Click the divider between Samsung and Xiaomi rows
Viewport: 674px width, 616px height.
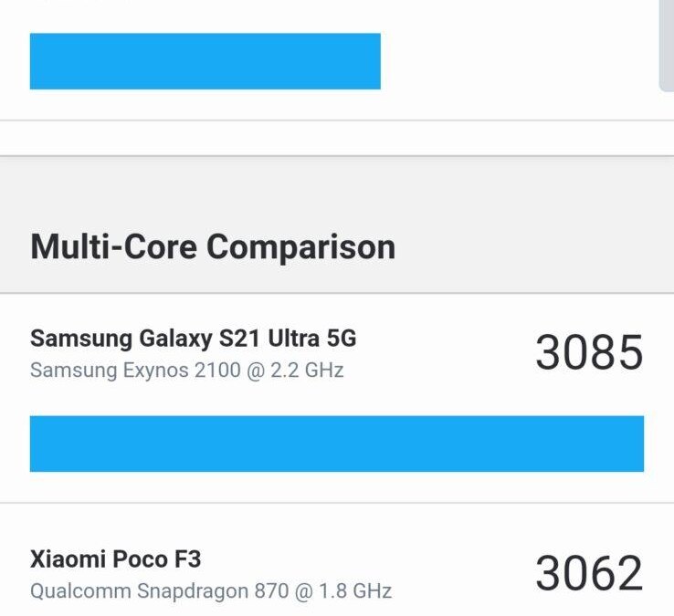pyautogui.click(x=336, y=503)
